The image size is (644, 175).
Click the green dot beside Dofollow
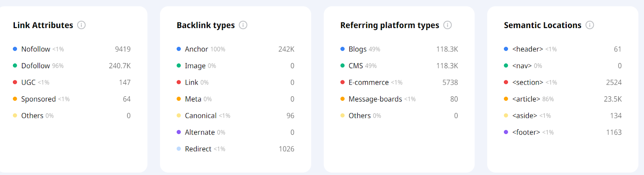pyautogui.click(x=15, y=65)
